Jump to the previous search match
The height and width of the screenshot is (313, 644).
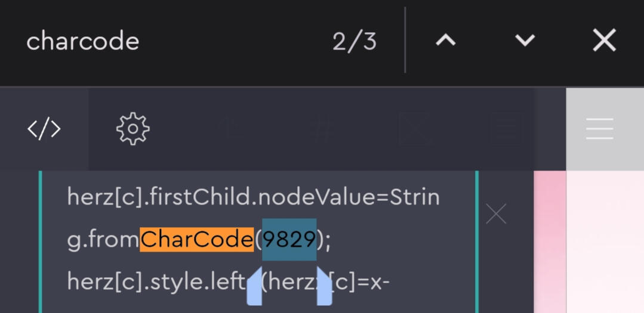pos(446,41)
